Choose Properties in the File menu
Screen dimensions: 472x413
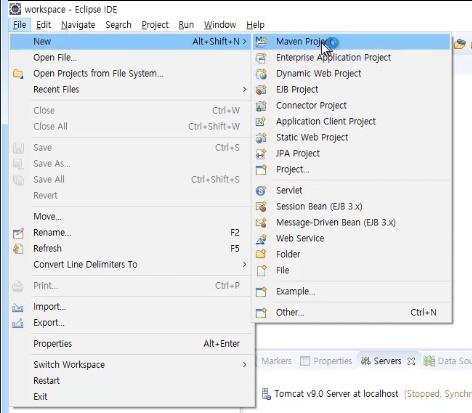[x=130, y=344]
